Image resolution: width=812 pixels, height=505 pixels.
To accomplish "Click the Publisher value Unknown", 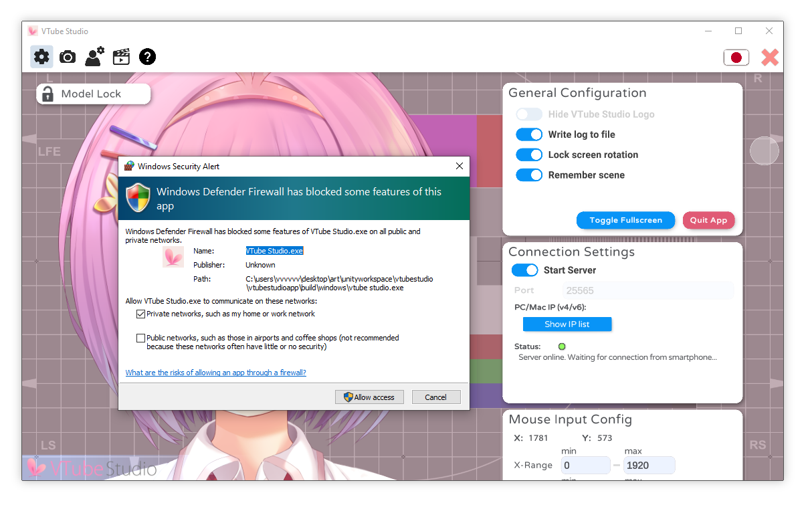I will click(260, 265).
